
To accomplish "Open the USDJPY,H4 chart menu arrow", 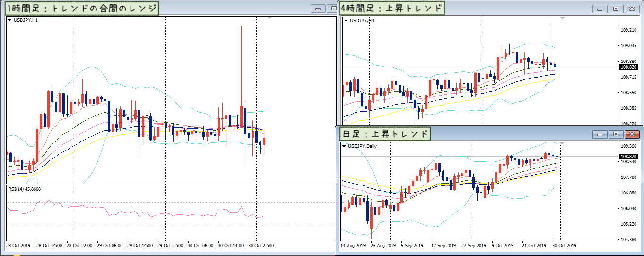I will [346, 20].
